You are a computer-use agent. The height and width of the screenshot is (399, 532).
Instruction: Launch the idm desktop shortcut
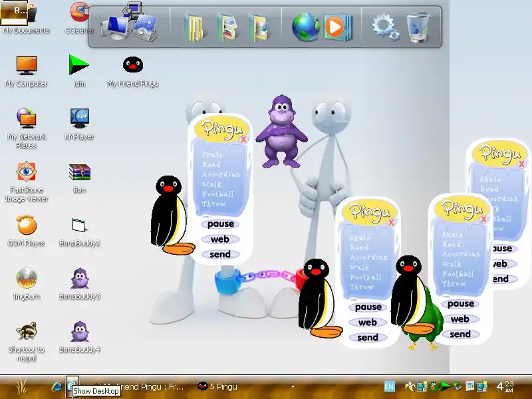(x=79, y=71)
